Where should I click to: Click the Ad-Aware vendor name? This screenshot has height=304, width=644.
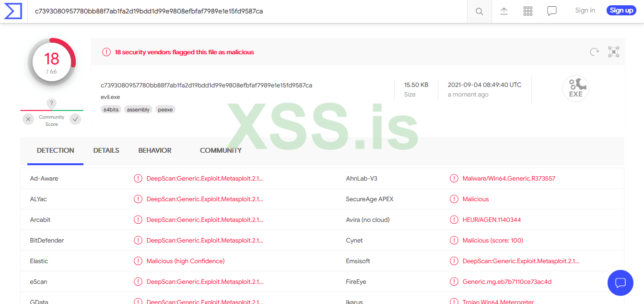click(x=44, y=179)
